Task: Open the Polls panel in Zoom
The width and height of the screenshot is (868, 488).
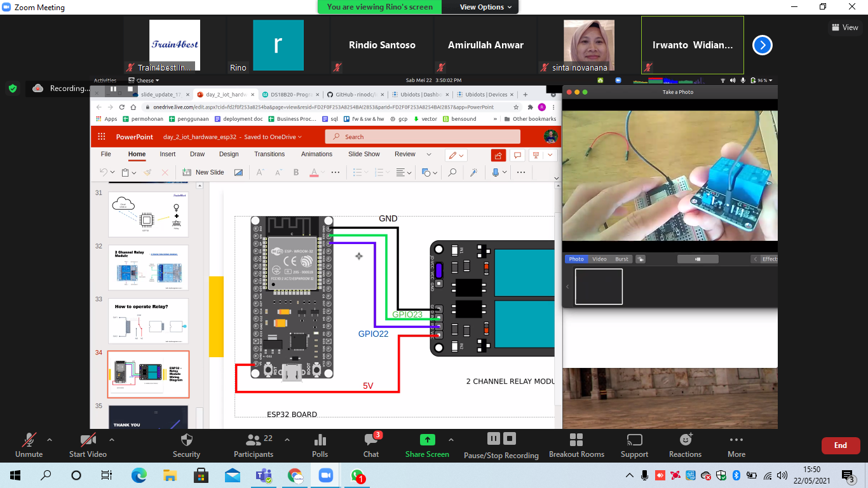Action: pyautogui.click(x=320, y=440)
